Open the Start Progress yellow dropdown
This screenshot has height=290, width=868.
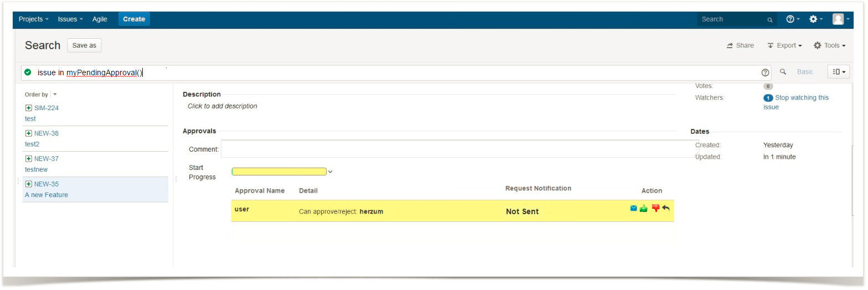pos(282,172)
